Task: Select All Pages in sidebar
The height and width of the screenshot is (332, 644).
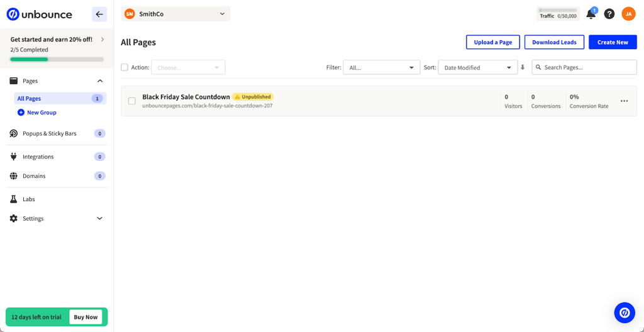Action: [x=60, y=99]
